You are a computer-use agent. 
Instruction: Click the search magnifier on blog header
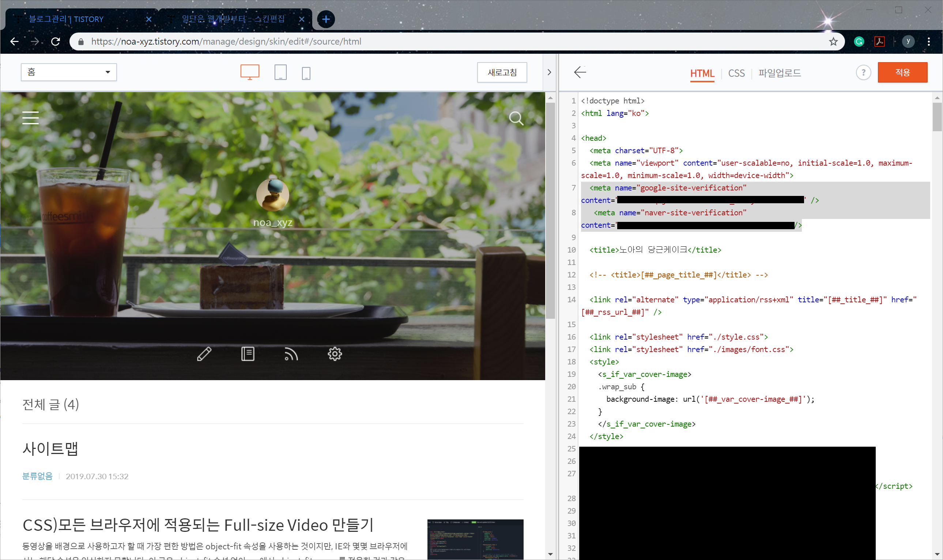pyautogui.click(x=516, y=118)
